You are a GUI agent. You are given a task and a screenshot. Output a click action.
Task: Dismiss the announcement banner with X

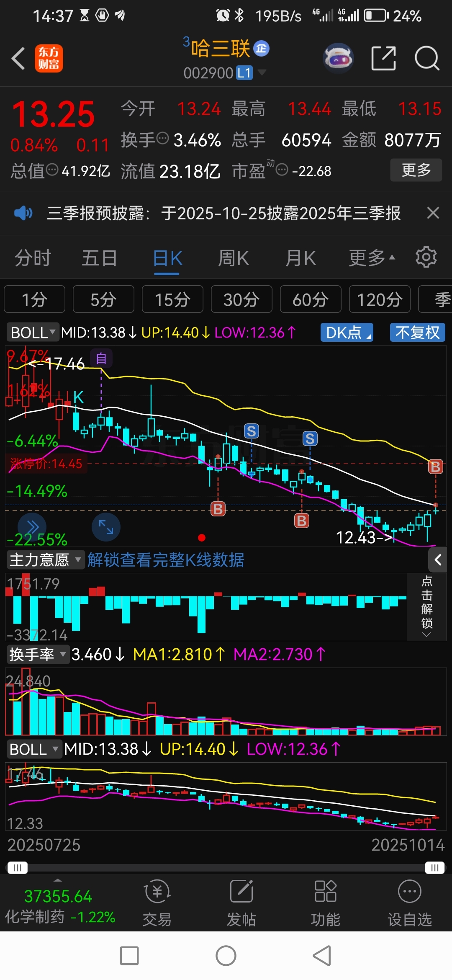click(x=433, y=213)
